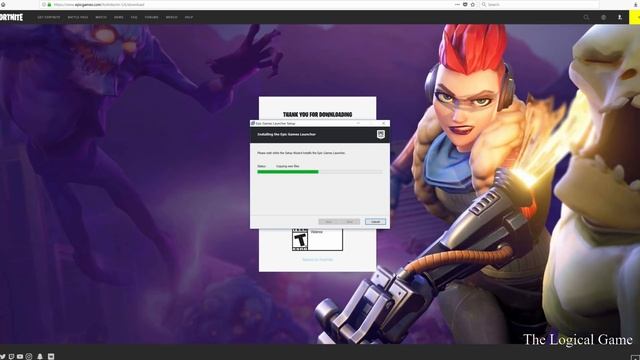Click the bell-shaped icon in the footer
Image resolution: width=640 pixels, height=360 pixels.
tap(40, 356)
